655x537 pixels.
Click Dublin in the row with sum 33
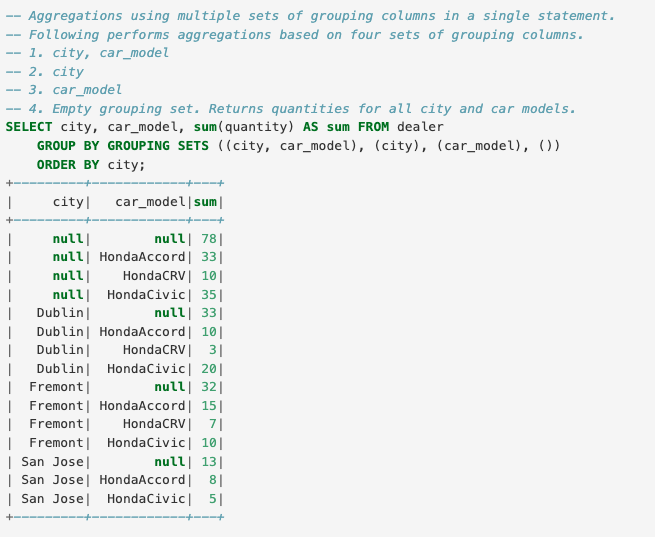pos(60,313)
